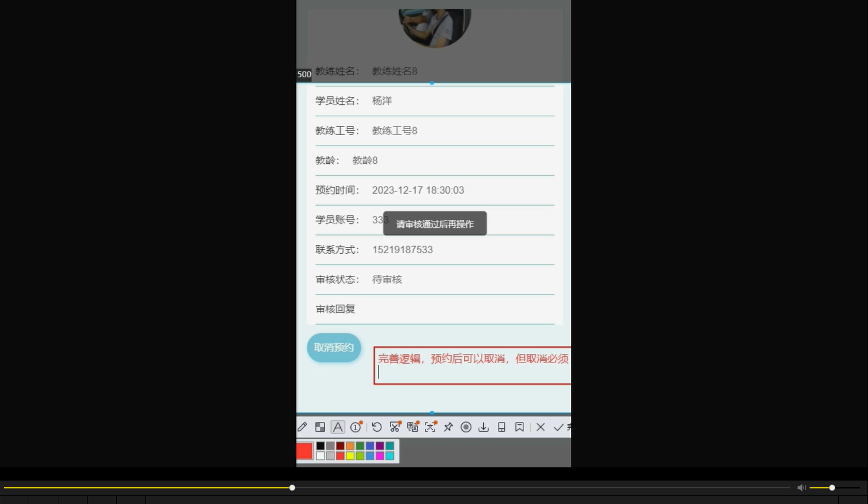This screenshot has height=504, width=868.
Task: Click the bookmark icon on the toolbar
Action: pyautogui.click(x=519, y=427)
